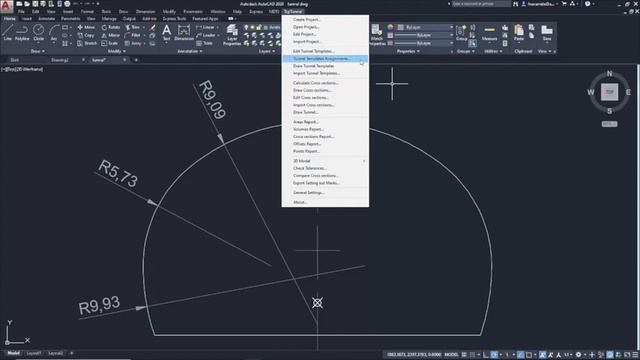
Task: Select the Polyline tool
Action: 22,33
